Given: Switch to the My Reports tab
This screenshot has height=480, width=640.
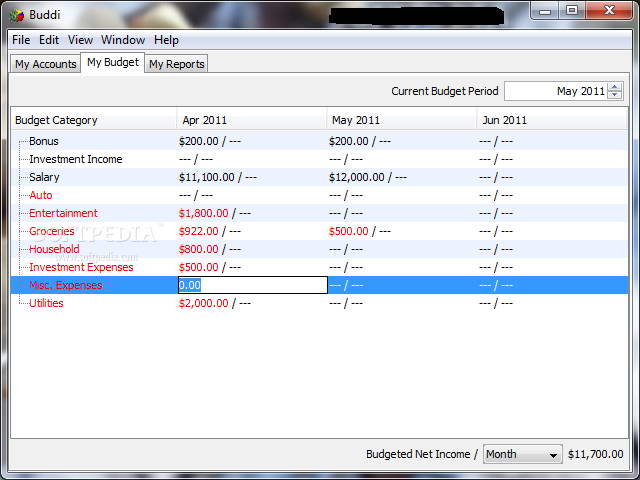Looking at the screenshot, I should coord(176,64).
